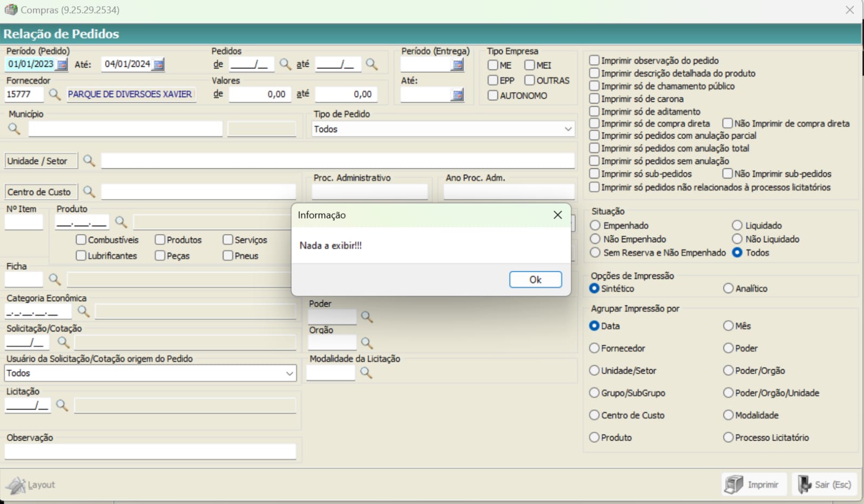Open the Usuário da Solicitação/Cotação dropdown
Image resolution: width=864 pixels, height=504 pixels.
(x=289, y=373)
